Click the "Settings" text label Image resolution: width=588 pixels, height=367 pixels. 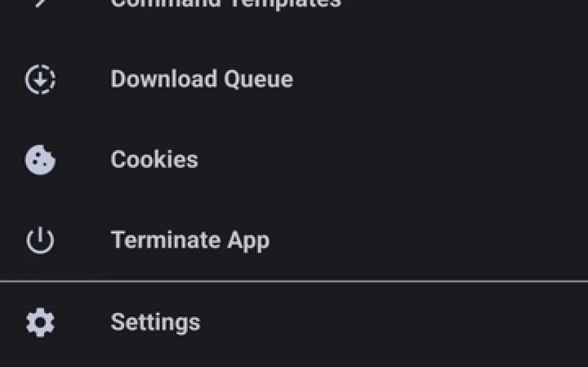pyautogui.click(x=155, y=322)
